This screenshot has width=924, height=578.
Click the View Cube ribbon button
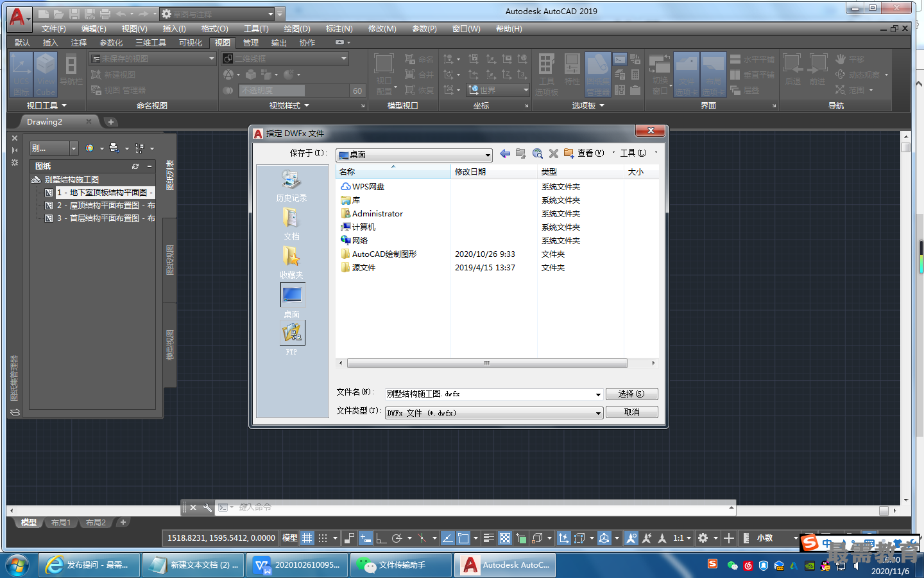[46, 74]
